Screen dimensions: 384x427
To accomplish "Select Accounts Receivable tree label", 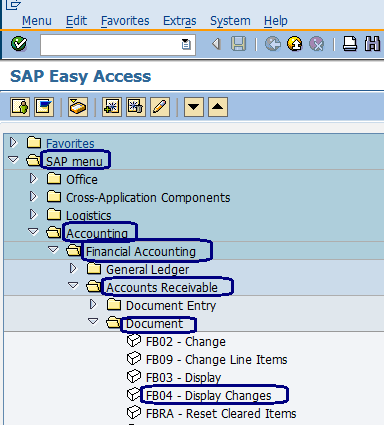I will click(162, 288).
